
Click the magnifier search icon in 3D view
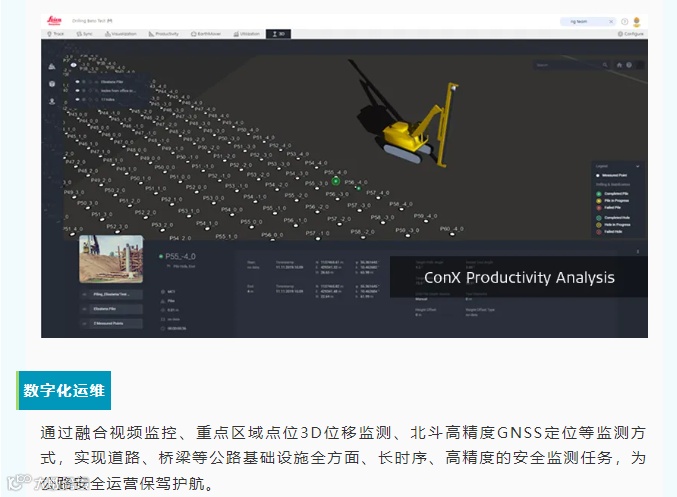(x=605, y=65)
